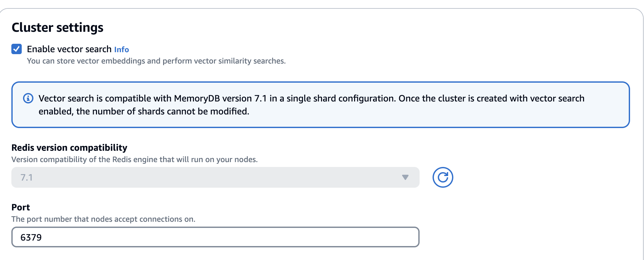Click the Enable vector search label
The image size is (644, 260).
(x=69, y=49)
